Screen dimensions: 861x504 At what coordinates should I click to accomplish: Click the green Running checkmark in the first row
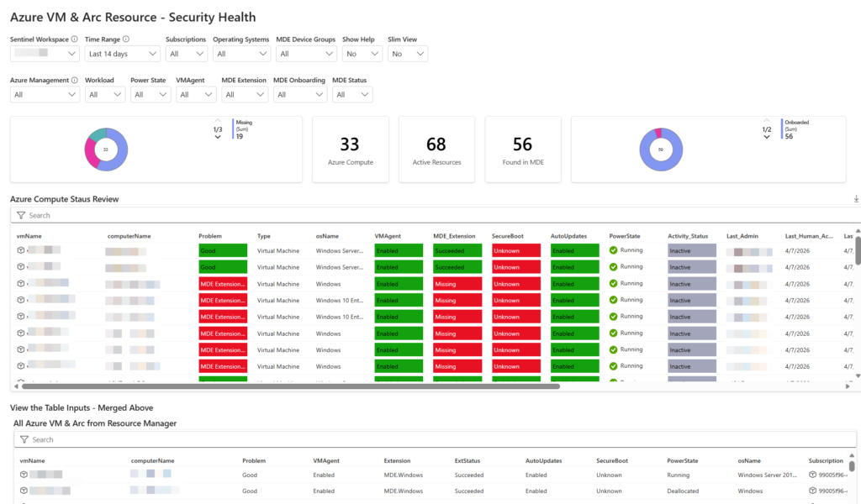point(613,250)
